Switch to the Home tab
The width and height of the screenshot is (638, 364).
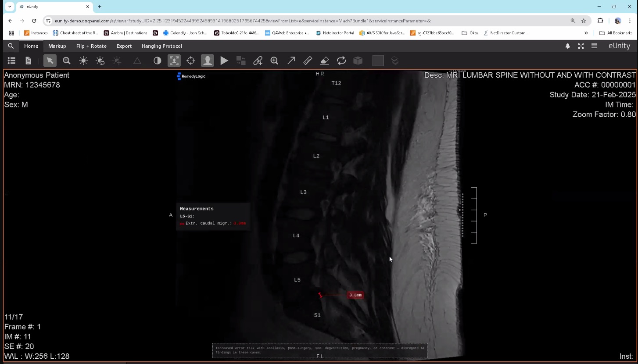coord(31,46)
